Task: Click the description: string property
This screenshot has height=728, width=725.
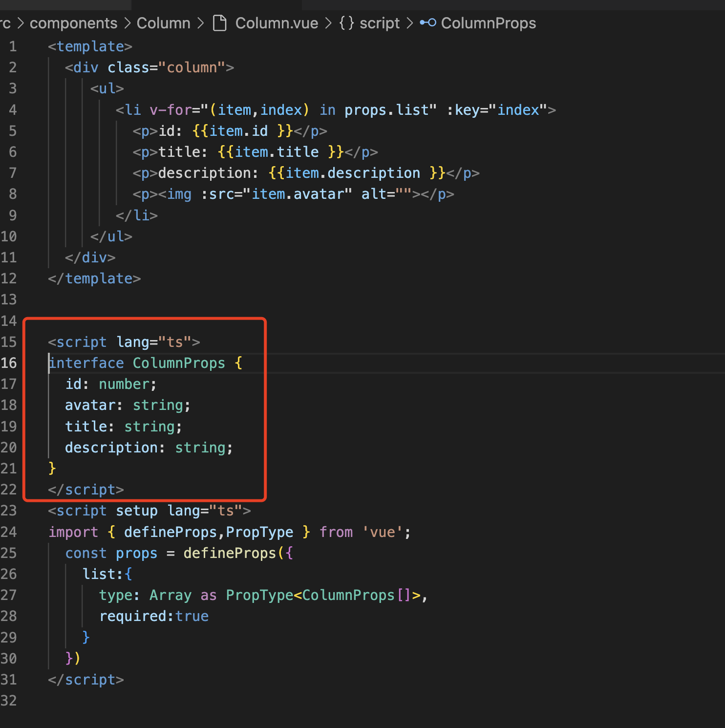Action: 149,448
